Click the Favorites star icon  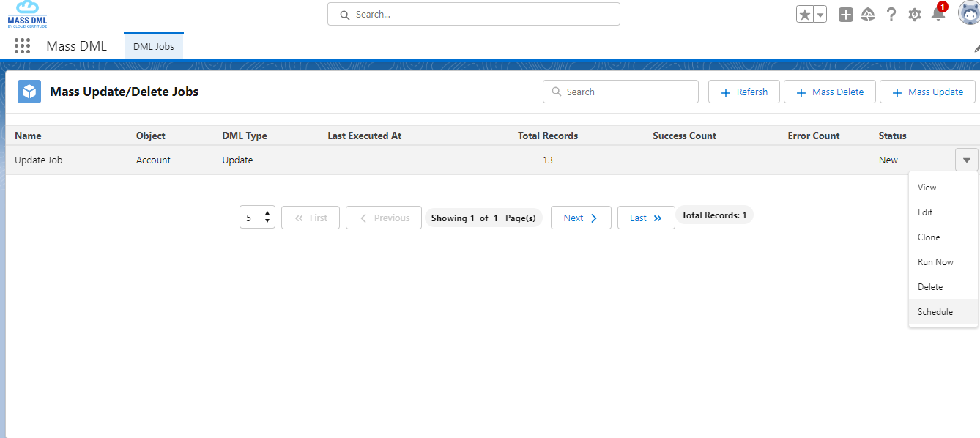point(805,15)
